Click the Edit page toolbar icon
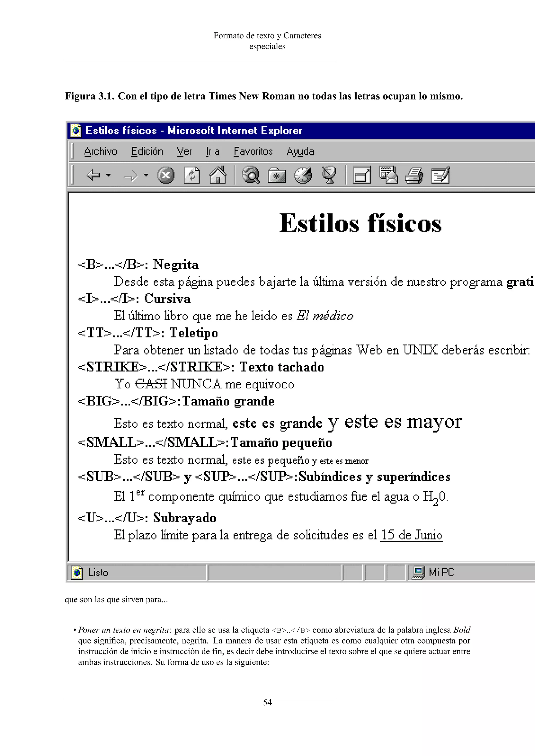 [x=440, y=175]
